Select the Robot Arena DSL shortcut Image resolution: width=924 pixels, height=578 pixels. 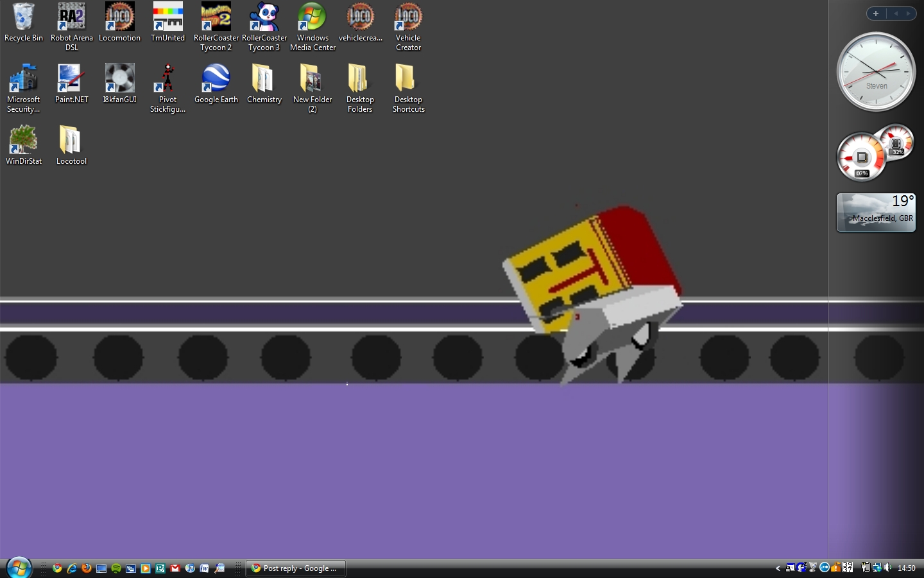point(72,26)
